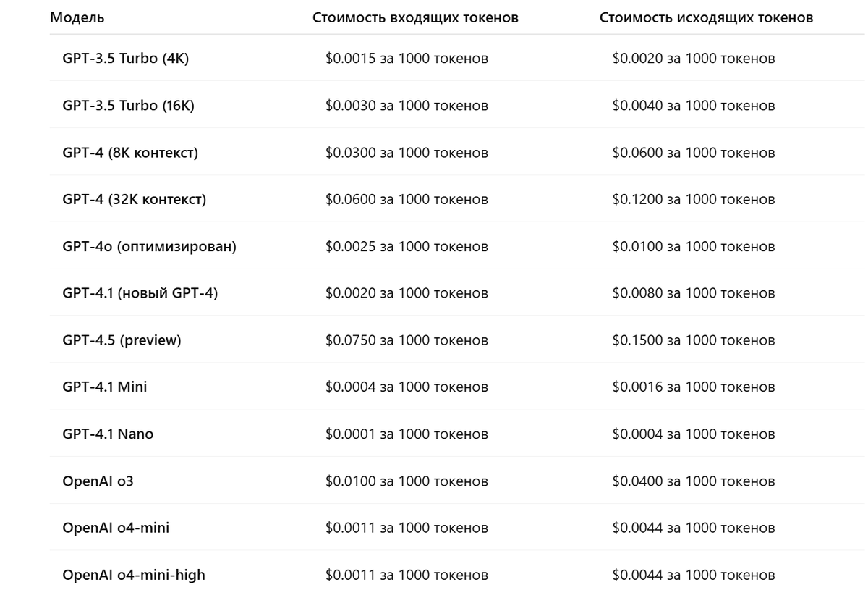Click input price in OpenAI o4-mini-high row
Image resolution: width=868 pixels, height=590 pixels.
point(407,575)
